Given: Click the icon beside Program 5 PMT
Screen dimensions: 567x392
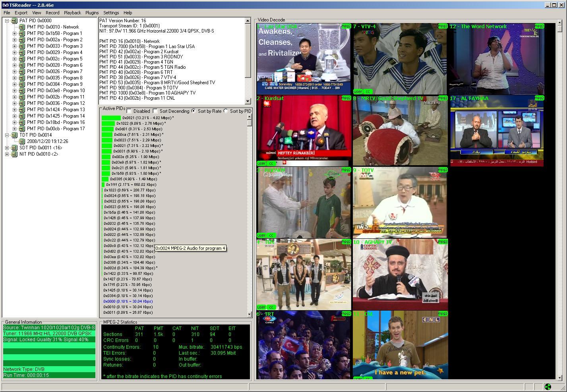Looking at the screenshot, I should click(x=22, y=59).
